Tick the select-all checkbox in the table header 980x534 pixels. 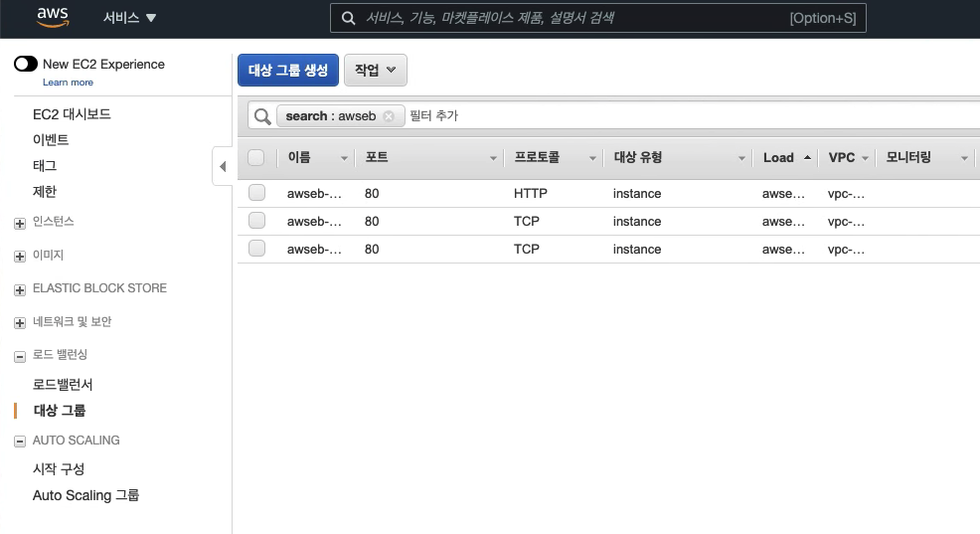coord(256,157)
